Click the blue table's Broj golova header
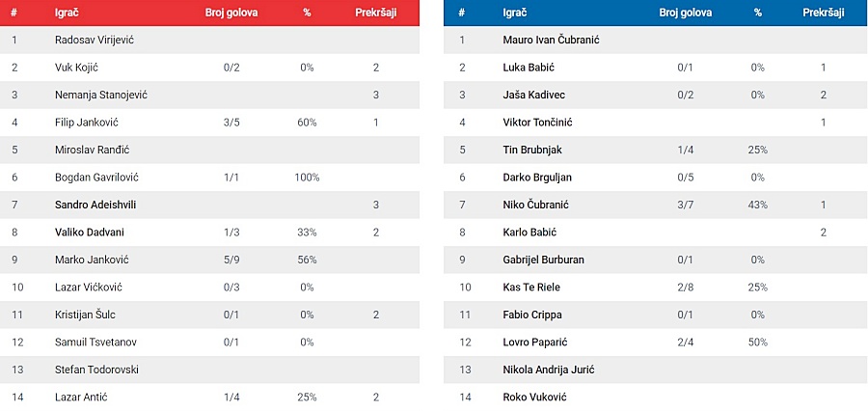The image size is (868, 411). click(686, 14)
